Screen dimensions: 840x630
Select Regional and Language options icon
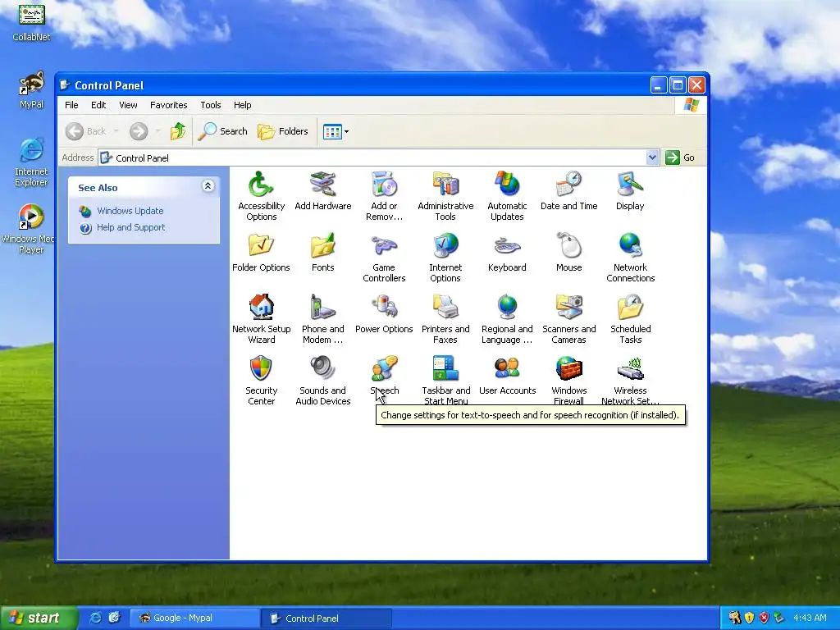click(507, 319)
